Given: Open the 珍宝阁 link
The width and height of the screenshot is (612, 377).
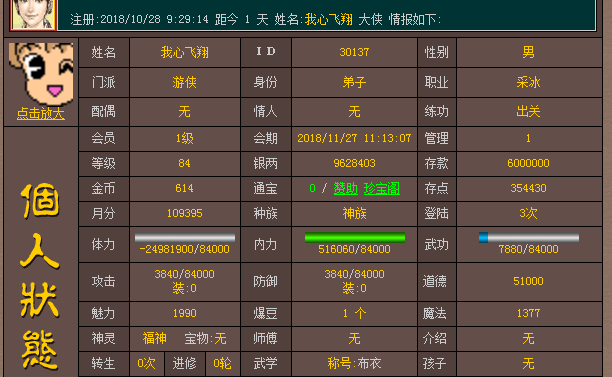Looking at the screenshot, I should coord(382,188).
